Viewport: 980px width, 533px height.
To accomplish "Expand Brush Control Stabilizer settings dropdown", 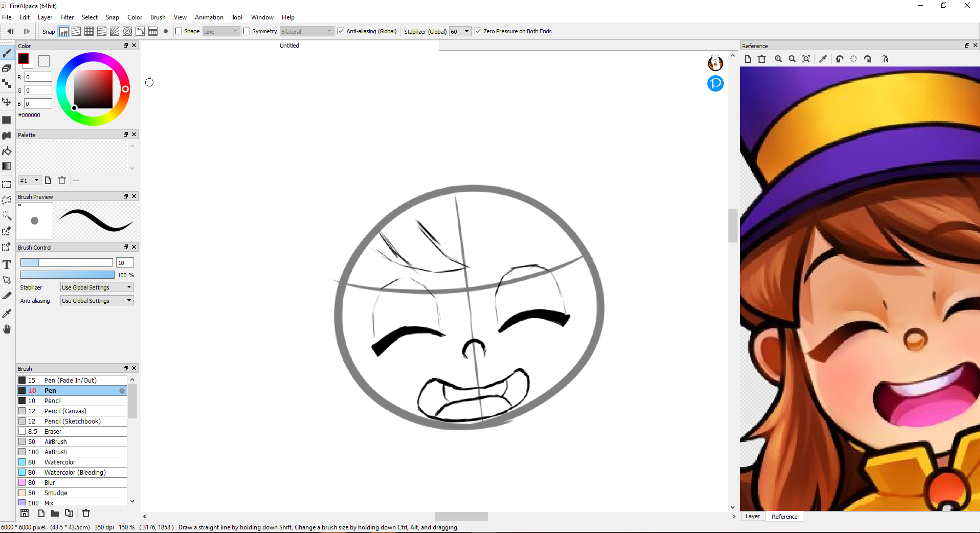I will click(x=97, y=287).
